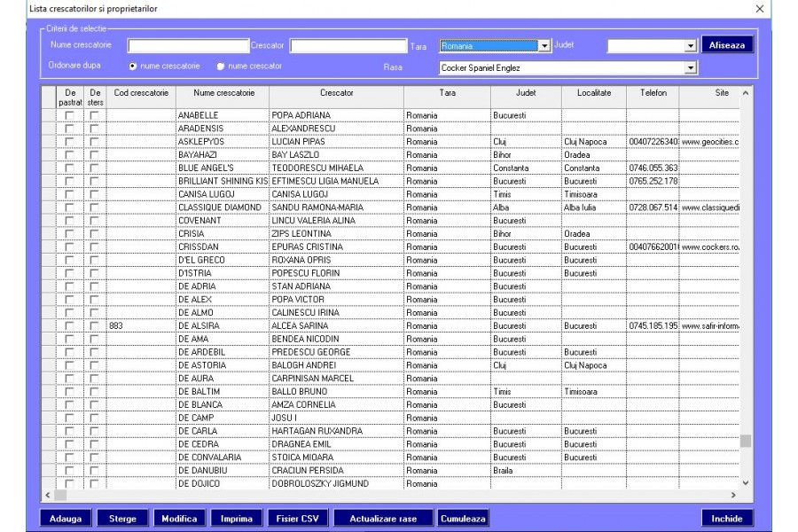Select the cell 'DE BALTIM'
This screenshot has width=798, height=532.
coord(223,392)
